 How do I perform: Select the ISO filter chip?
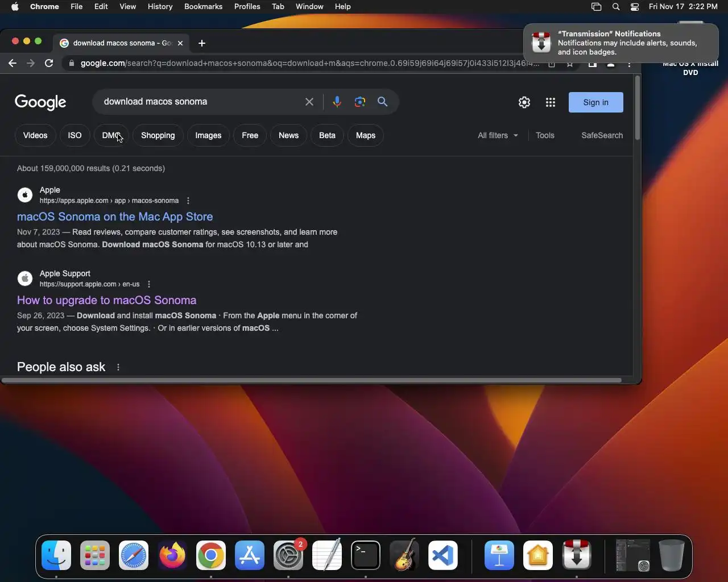(x=75, y=135)
